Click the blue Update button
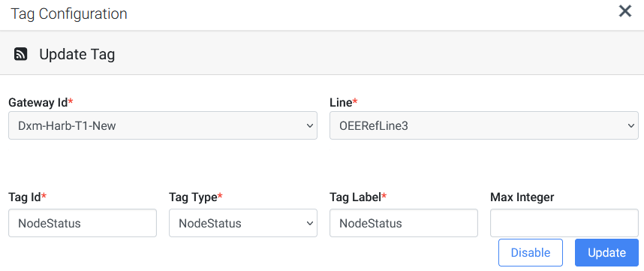Viewport: 644px width, 271px height. click(606, 252)
